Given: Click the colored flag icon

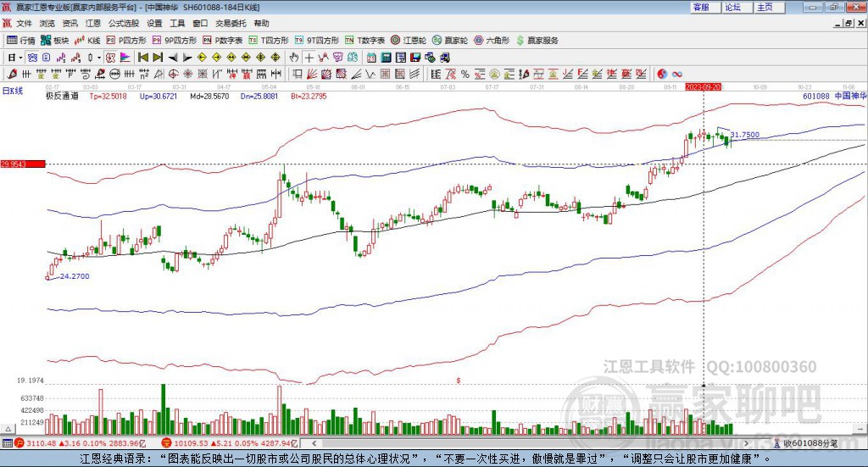Looking at the screenshot, I should (x=125, y=58).
